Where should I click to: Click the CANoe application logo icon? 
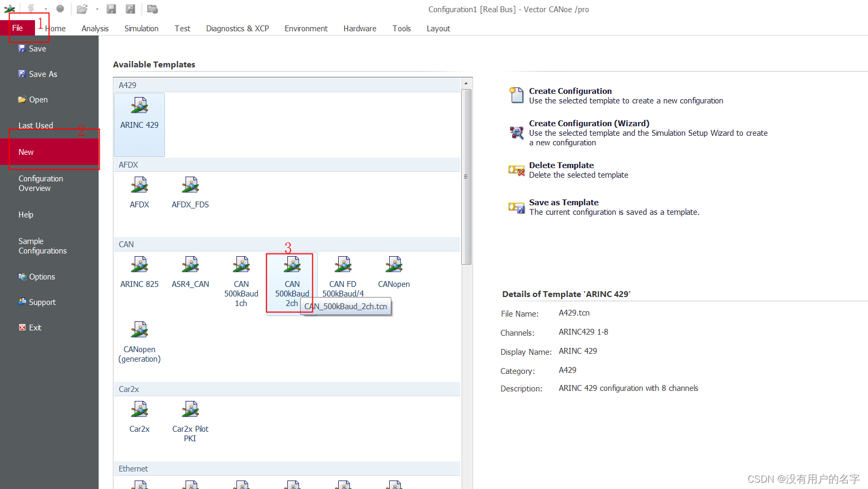coord(10,8)
